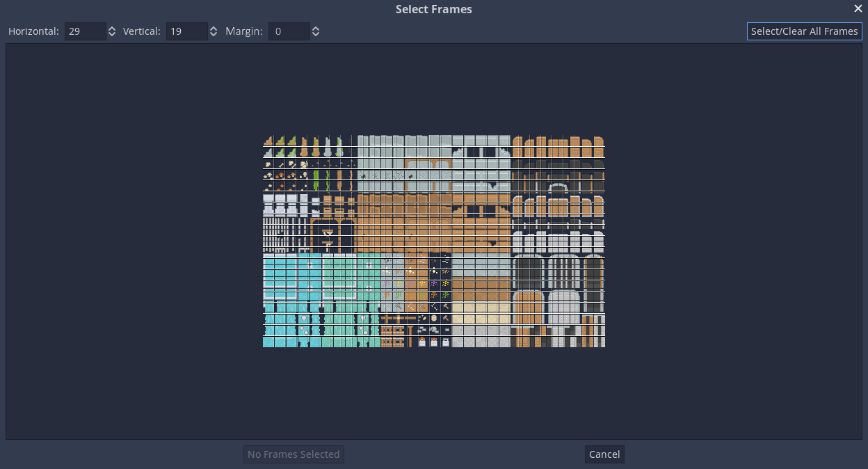This screenshot has height=469, width=868.
Task: Select a wooden ladder frame
Action: click(387, 329)
